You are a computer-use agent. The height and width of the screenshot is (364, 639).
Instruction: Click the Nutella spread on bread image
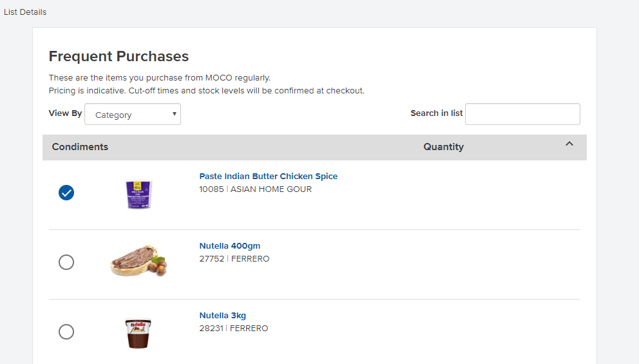coord(138,261)
